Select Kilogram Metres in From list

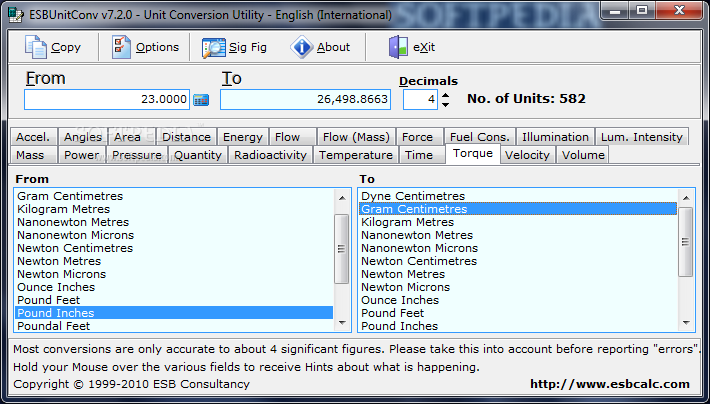(x=174, y=209)
